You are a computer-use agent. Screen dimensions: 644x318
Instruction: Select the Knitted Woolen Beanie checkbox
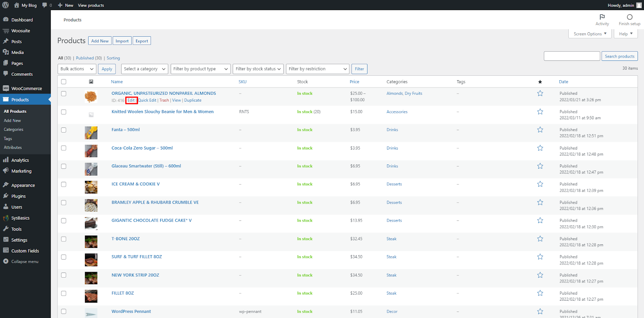click(x=64, y=112)
